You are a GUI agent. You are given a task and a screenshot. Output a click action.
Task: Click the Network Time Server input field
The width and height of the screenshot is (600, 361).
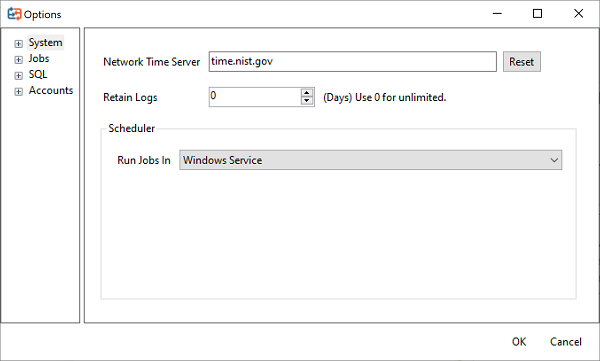[352, 62]
